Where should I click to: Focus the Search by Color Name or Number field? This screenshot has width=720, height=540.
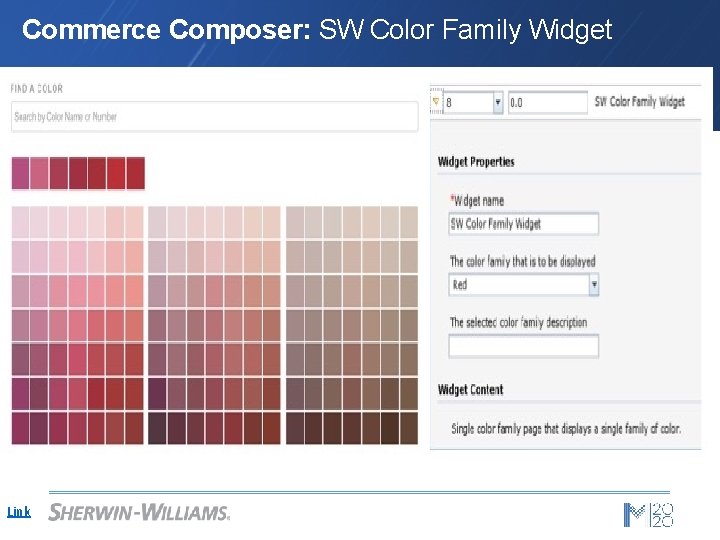coord(214,117)
